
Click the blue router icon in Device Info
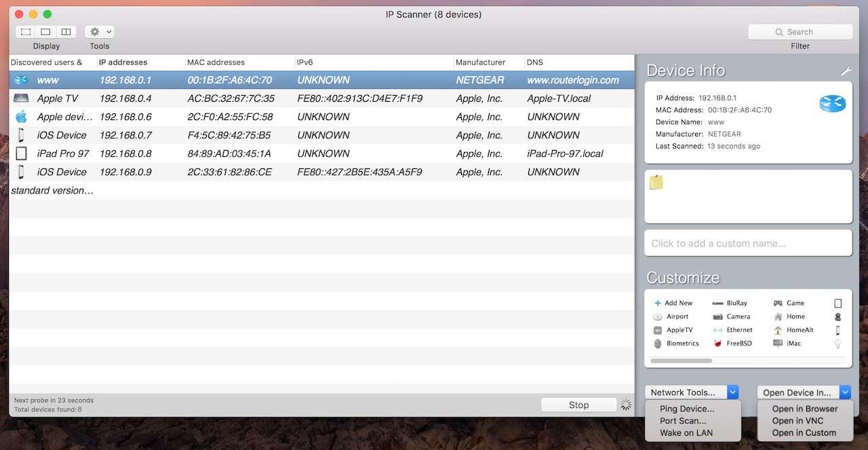pyautogui.click(x=832, y=102)
